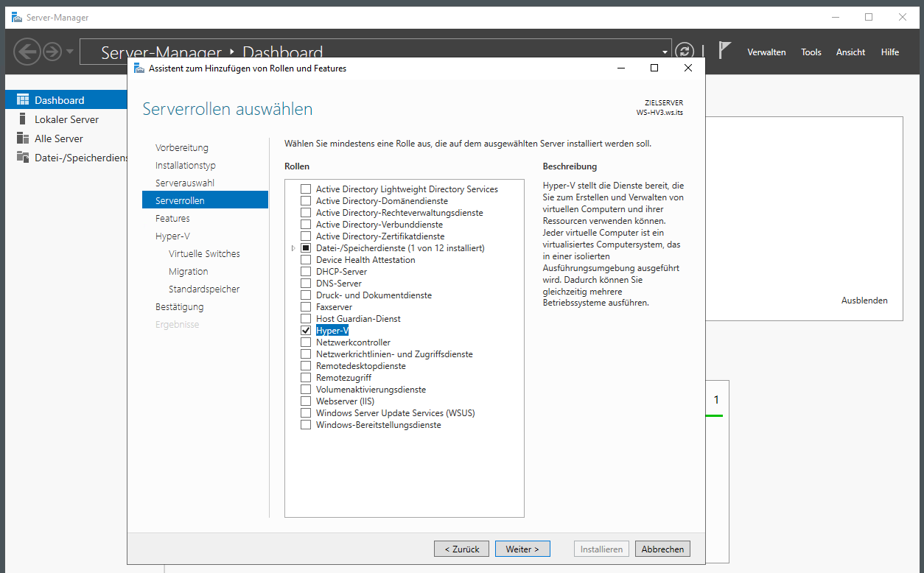Check Device Health Attestation role
The image size is (924, 573).
click(306, 260)
